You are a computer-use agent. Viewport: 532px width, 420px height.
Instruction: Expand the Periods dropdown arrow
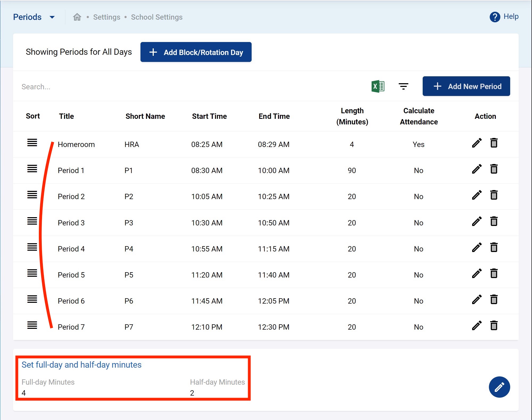click(52, 17)
